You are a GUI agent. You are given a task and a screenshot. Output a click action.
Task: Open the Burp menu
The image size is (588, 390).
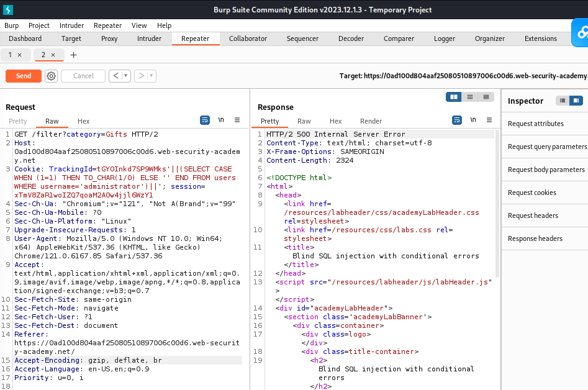click(x=12, y=25)
